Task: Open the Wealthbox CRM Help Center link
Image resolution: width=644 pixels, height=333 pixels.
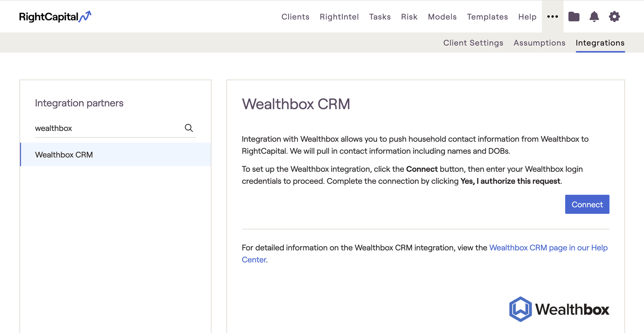Action: (548, 248)
